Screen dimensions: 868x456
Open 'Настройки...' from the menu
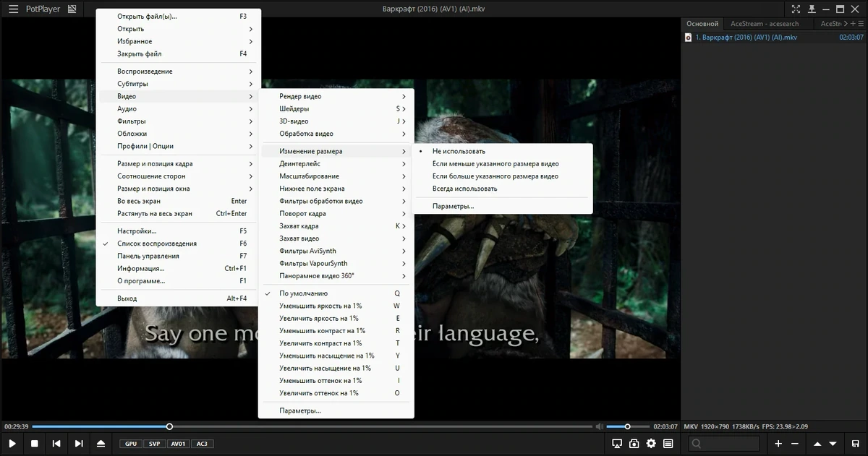(x=179, y=231)
